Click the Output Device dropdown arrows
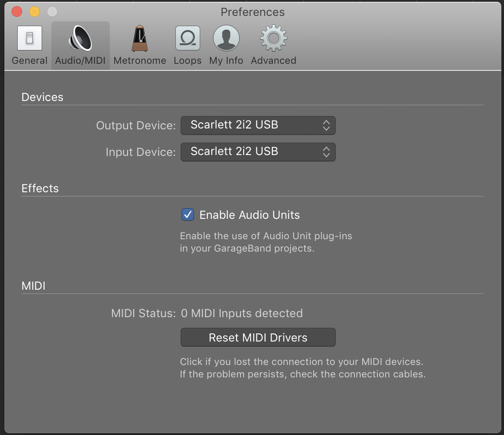Image resolution: width=504 pixels, height=435 pixels. coord(326,125)
